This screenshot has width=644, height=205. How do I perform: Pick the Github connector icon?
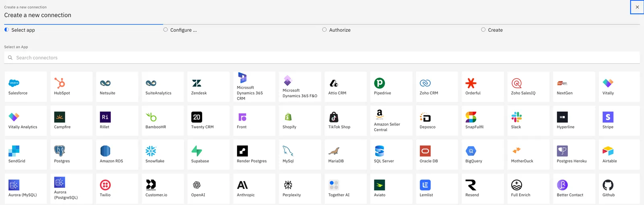pyautogui.click(x=608, y=185)
